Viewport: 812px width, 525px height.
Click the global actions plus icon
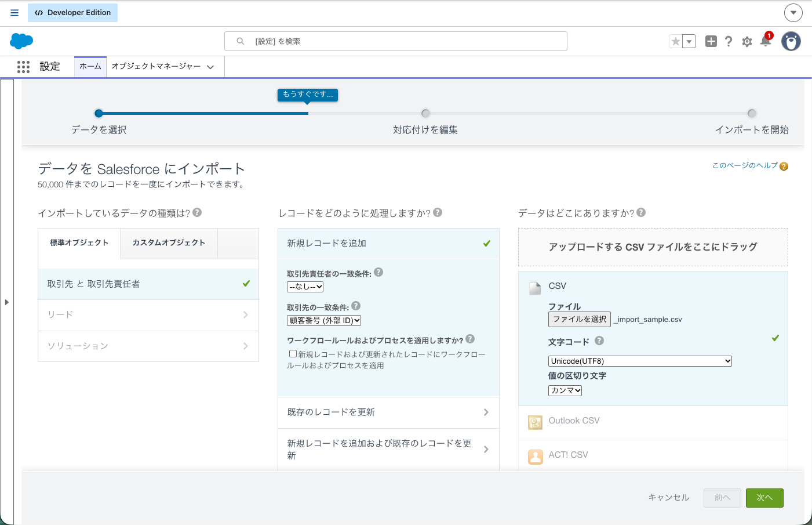coord(711,41)
